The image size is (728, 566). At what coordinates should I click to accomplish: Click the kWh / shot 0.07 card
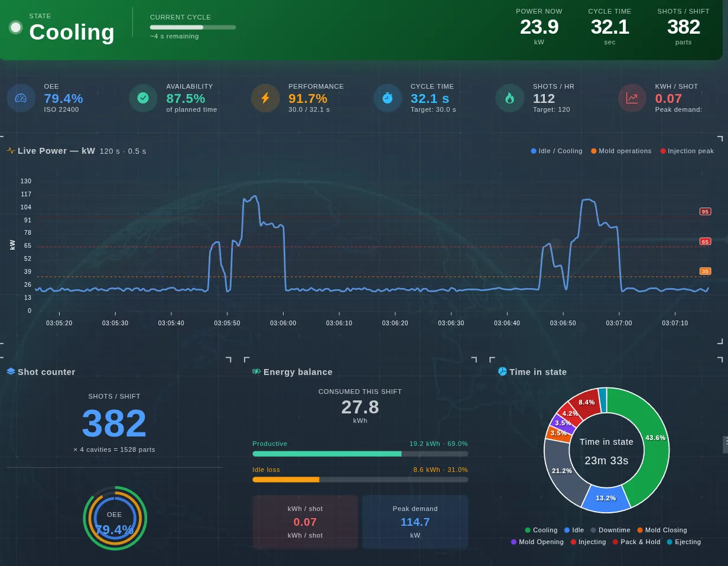[305, 522]
